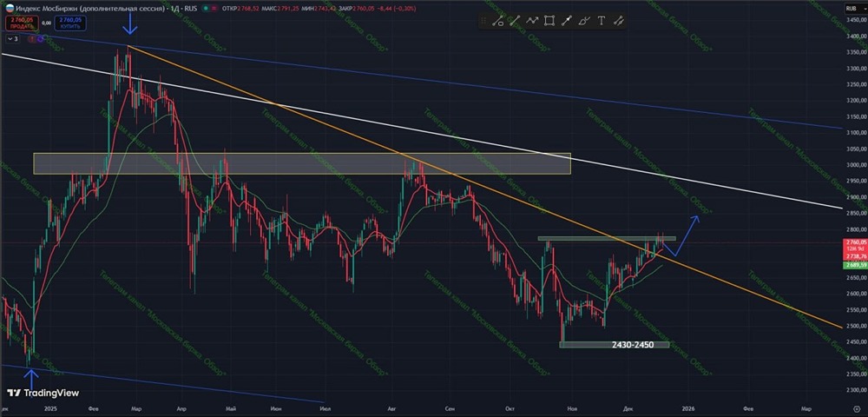Select the trend line with circle tool
This screenshot has height=417, width=868.
pos(497,22)
